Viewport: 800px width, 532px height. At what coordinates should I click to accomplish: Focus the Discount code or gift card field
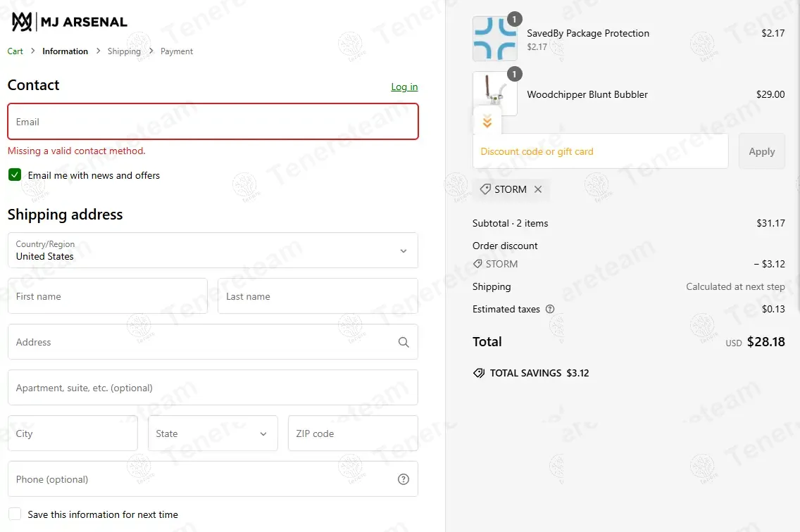point(601,151)
